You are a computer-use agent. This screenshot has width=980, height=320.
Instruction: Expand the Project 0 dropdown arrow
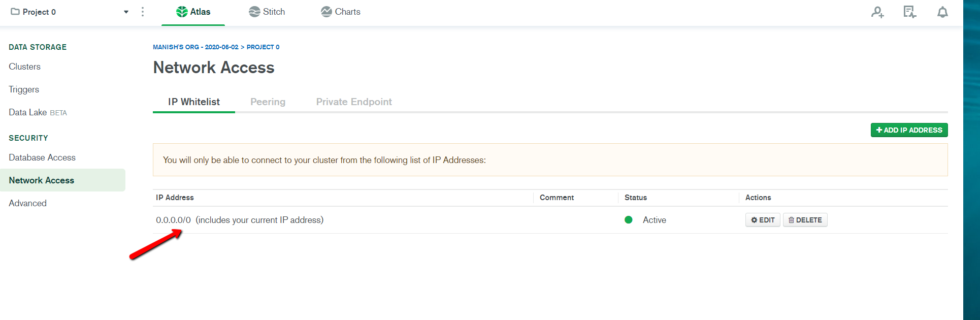tap(126, 12)
